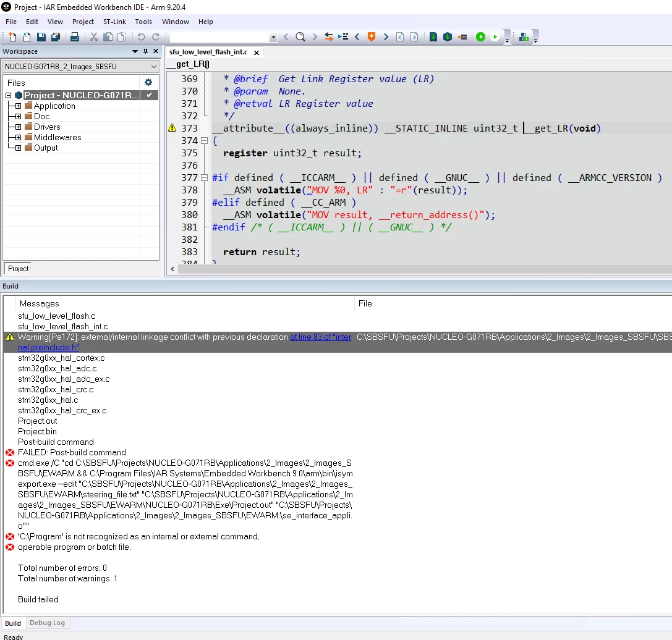Close the Workspace panel
Image resolution: width=672 pixels, height=640 pixels.
point(156,51)
